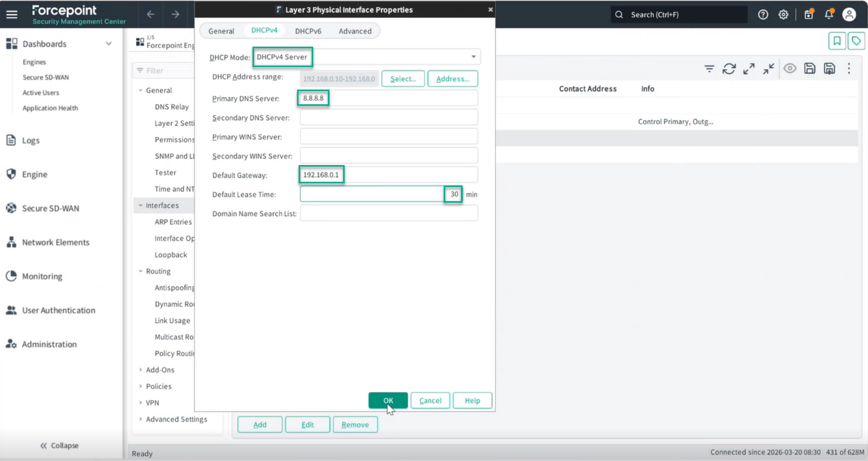This screenshot has width=868, height=461.
Task: Open the notifications bell
Action: (829, 14)
